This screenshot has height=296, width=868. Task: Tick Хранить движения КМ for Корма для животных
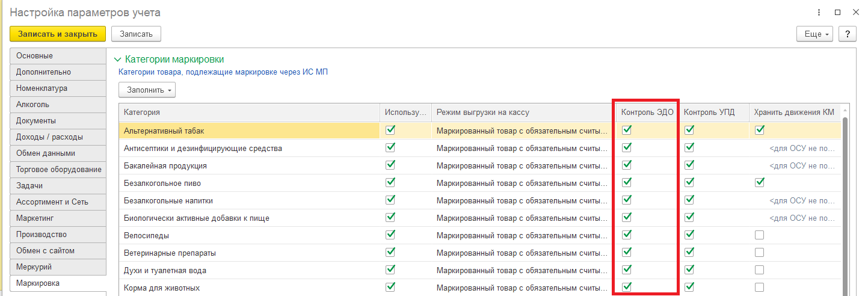point(759,287)
